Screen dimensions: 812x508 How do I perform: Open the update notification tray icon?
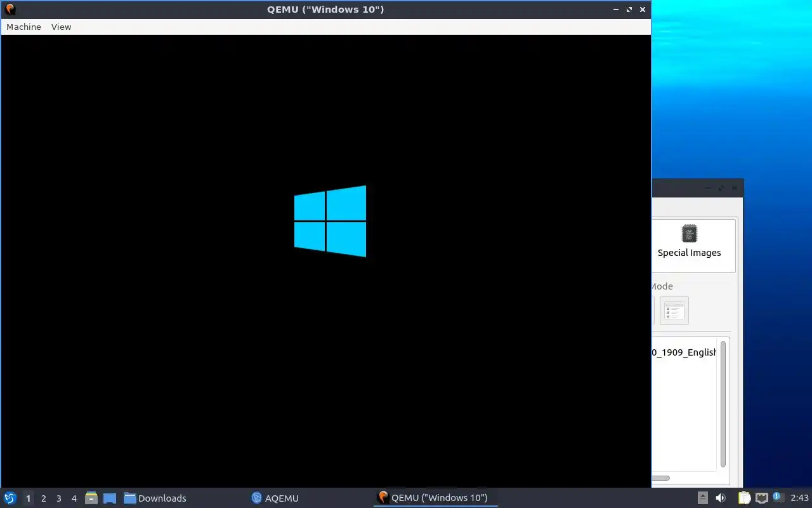pyautogui.click(x=777, y=497)
